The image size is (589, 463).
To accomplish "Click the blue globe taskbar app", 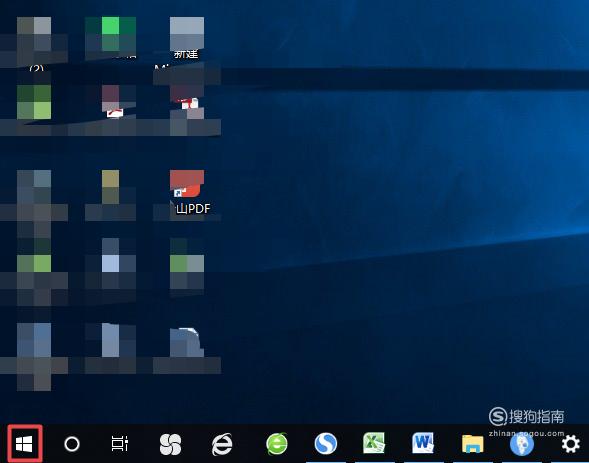I will pos(522,444).
